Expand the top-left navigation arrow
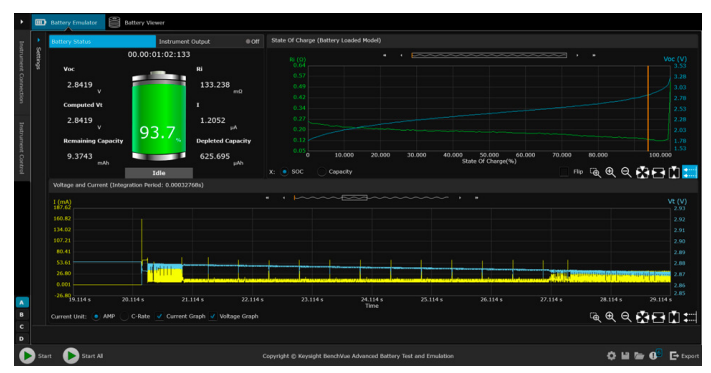 point(22,22)
